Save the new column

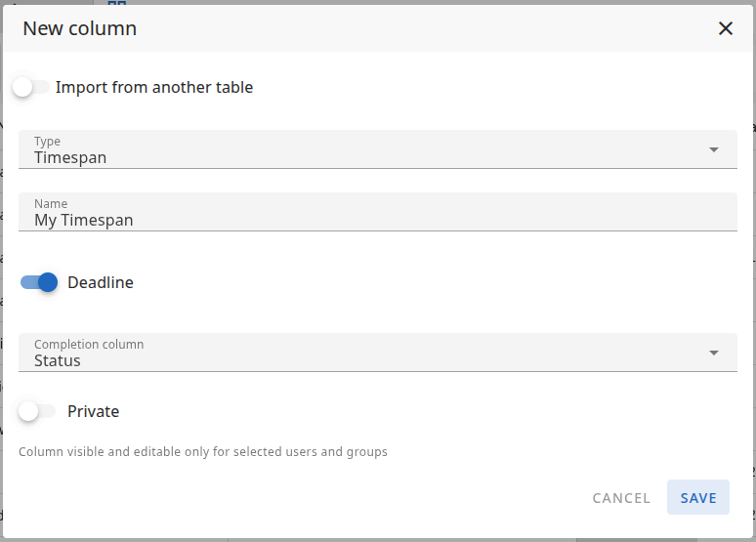pos(698,498)
